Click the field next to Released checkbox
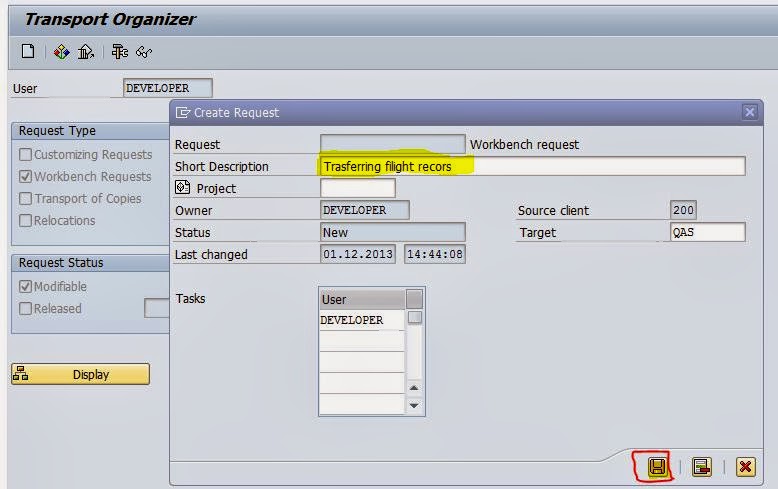778x489 pixels. (157, 308)
